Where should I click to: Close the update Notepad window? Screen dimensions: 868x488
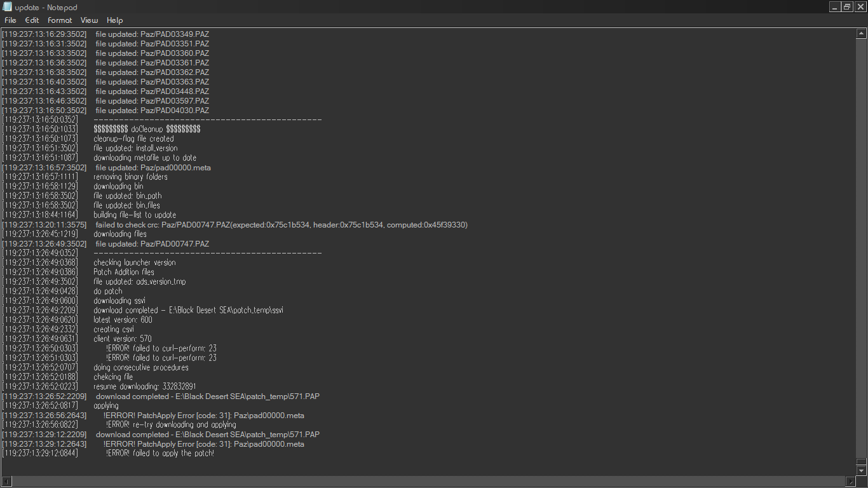click(x=860, y=7)
